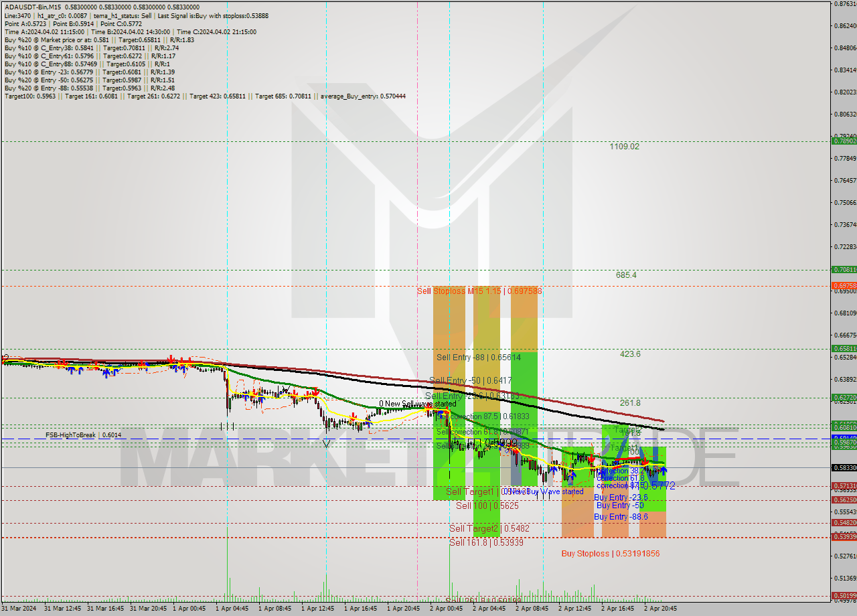857x616 pixels.
Task: Click 'Sell Stoploss M15 1.15 | 0.697588' label
Action: (x=479, y=291)
